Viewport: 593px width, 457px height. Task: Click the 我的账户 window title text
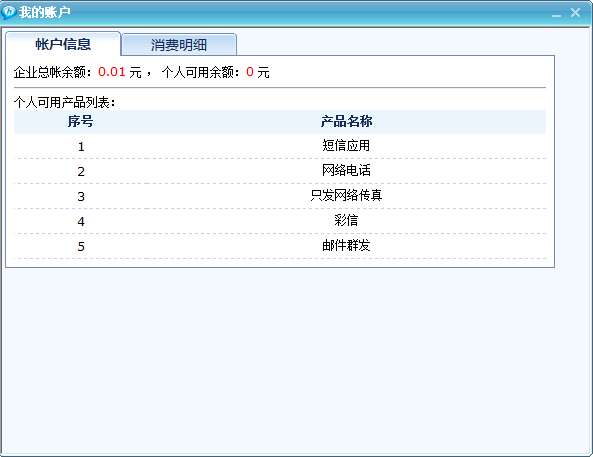point(45,12)
